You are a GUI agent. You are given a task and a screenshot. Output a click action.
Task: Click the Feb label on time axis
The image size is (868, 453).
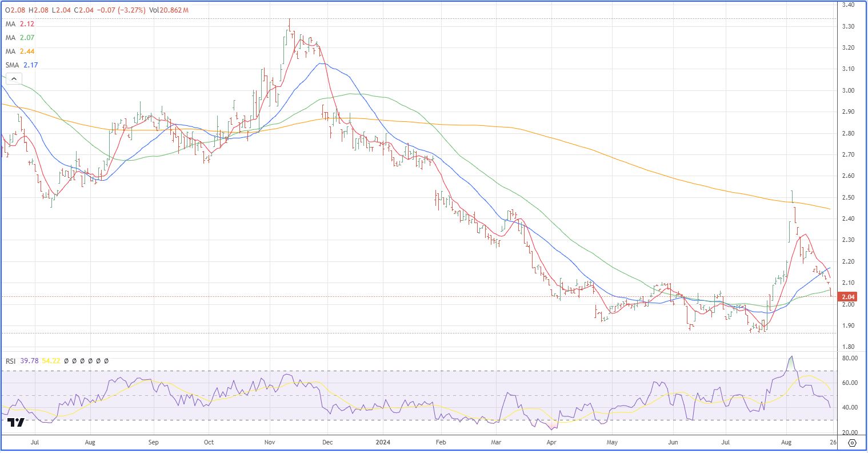point(440,442)
